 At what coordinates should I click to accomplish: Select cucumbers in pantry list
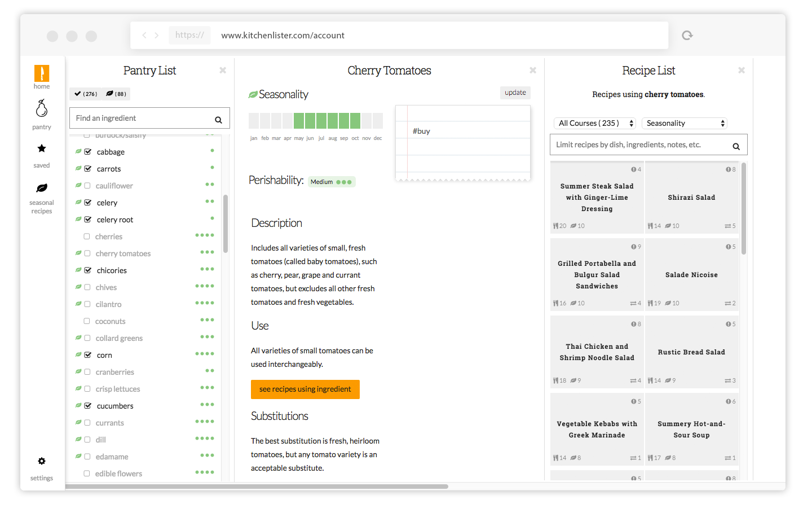[x=115, y=406]
